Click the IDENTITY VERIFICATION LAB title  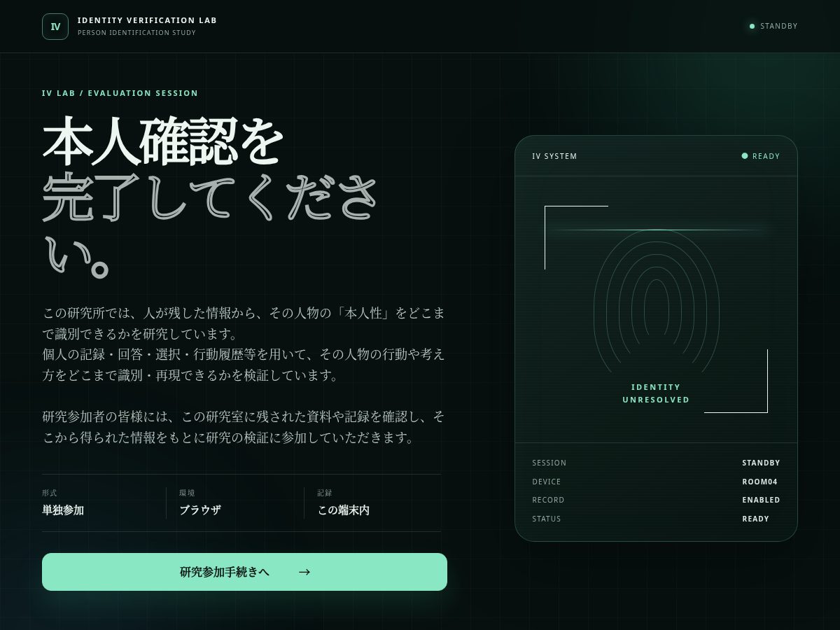tap(147, 20)
